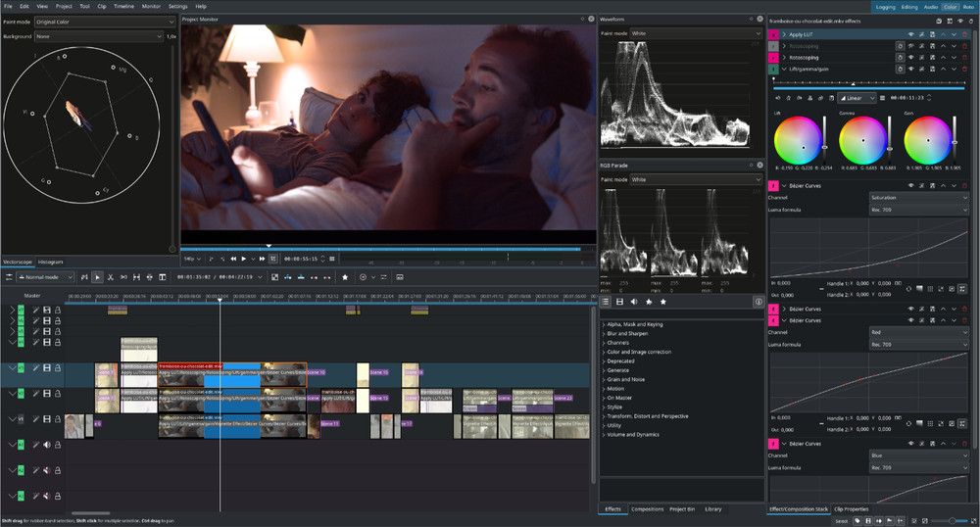Click the record button in timeline toolbar

(363, 277)
